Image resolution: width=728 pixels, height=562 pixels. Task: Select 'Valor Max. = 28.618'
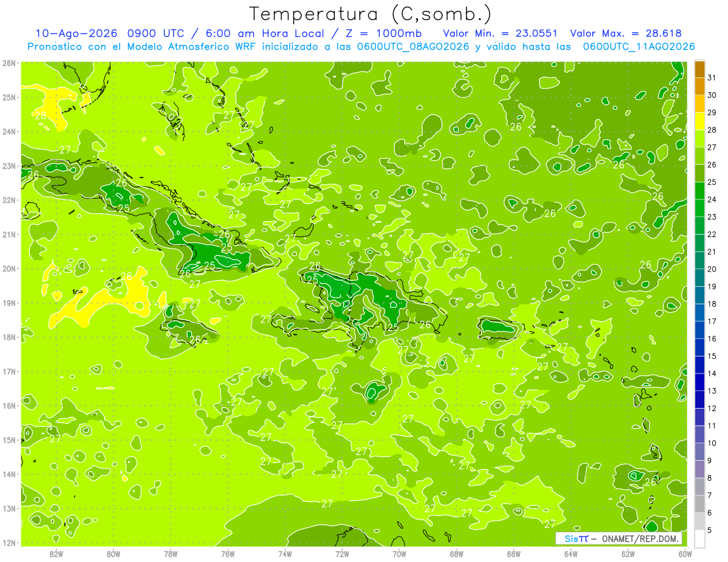(x=626, y=33)
